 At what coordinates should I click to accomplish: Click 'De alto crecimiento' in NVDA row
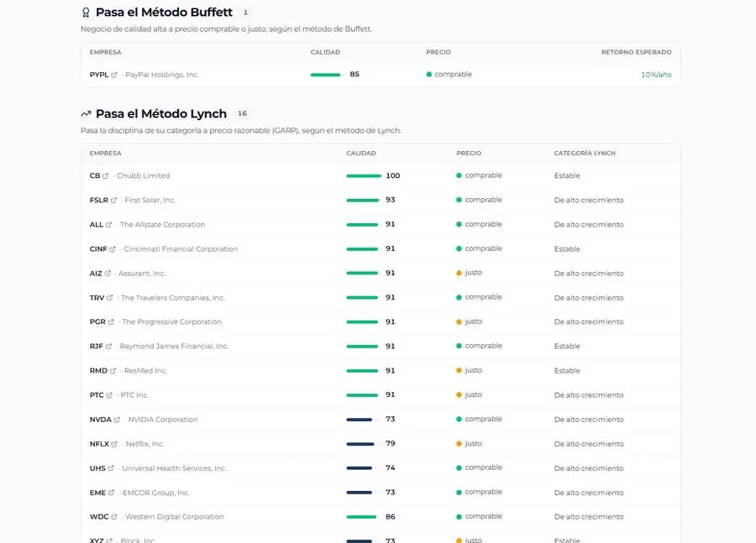589,420
